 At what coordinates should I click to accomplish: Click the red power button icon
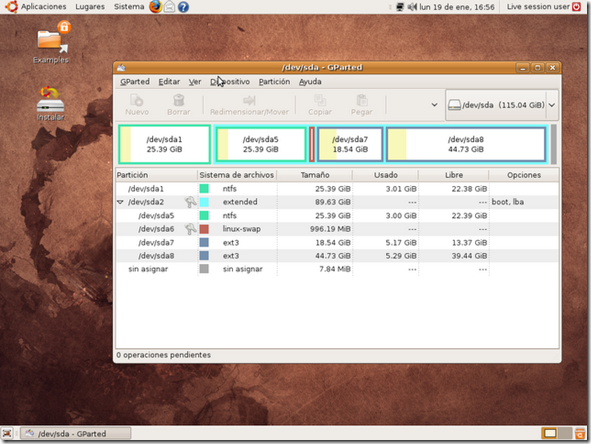click(x=576, y=7)
